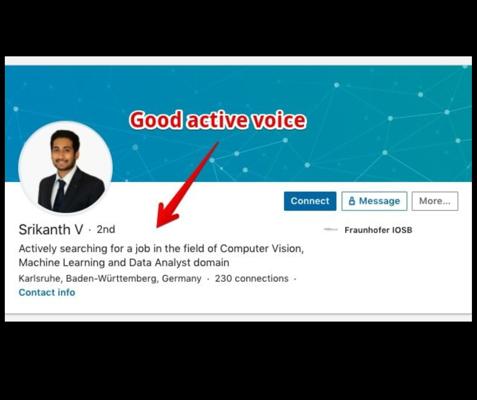Open the Fraunhofer IOSB company link

pos(378,230)
